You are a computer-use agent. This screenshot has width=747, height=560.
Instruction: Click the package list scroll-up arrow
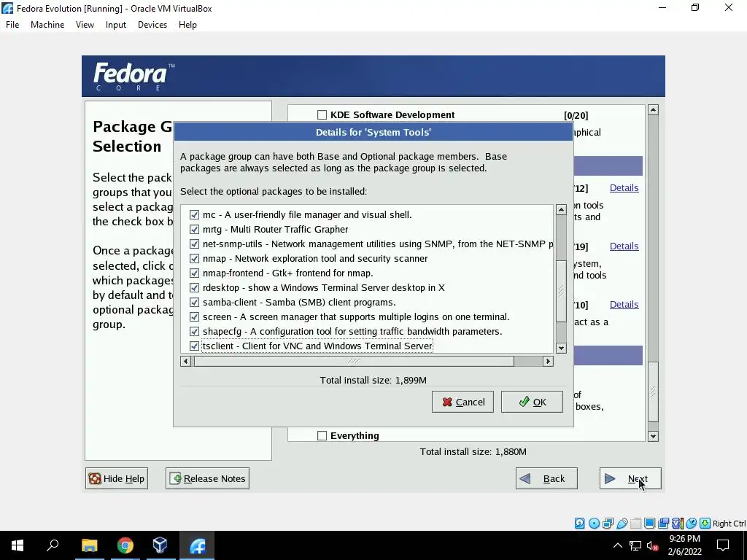pos(561,210)
